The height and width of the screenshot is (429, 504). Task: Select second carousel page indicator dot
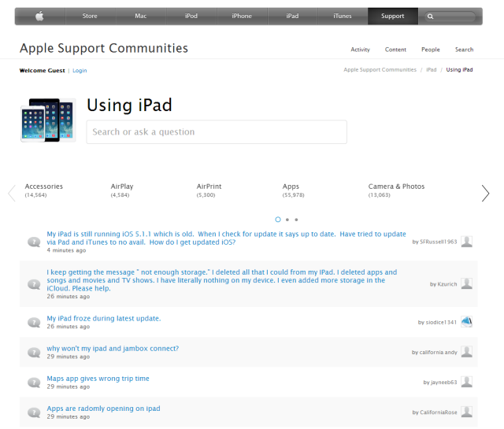coord(287,220)
